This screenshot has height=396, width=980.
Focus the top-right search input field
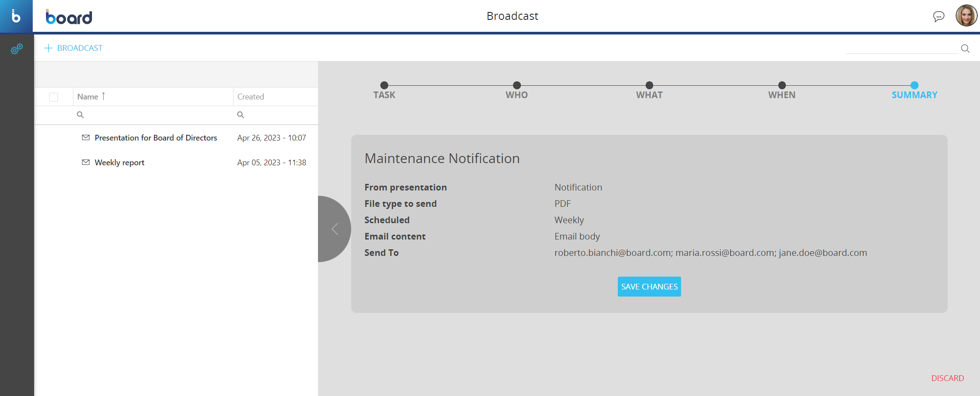pos(901,48)
